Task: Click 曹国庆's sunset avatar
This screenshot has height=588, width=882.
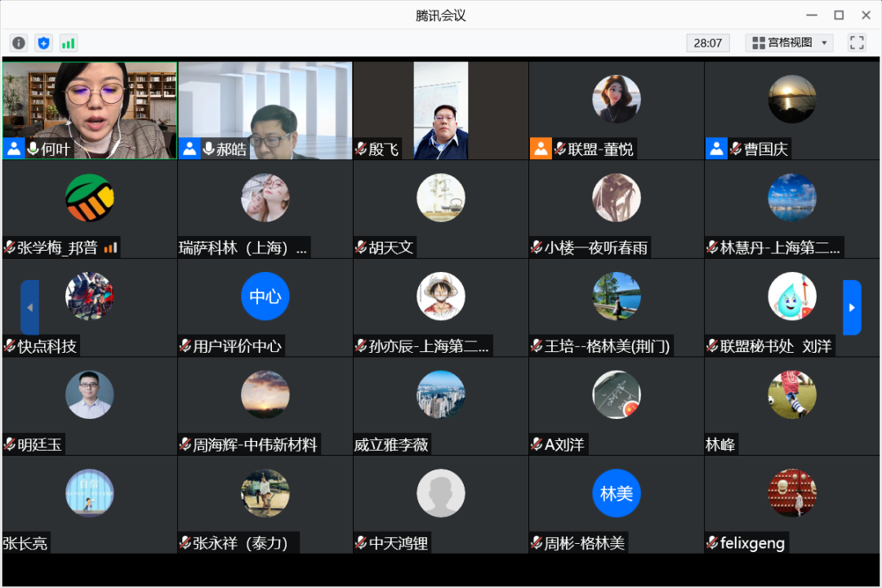Action: 792,99
